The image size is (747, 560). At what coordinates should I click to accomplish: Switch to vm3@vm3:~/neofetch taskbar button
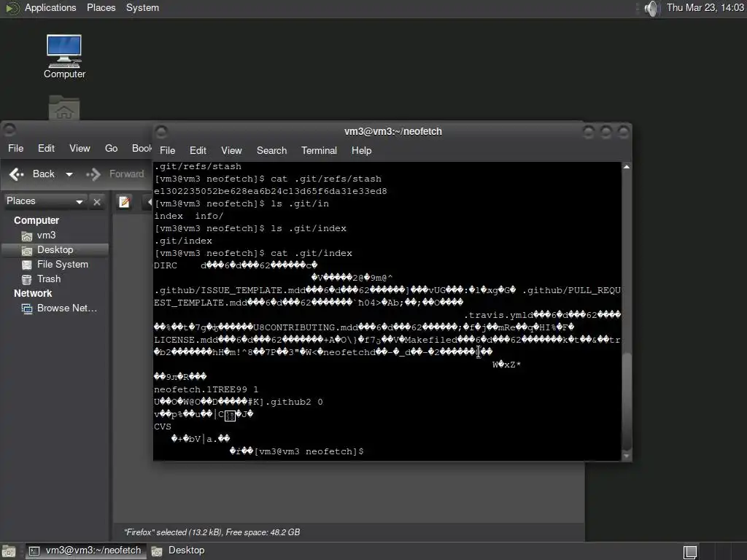(x=86, y=551)
